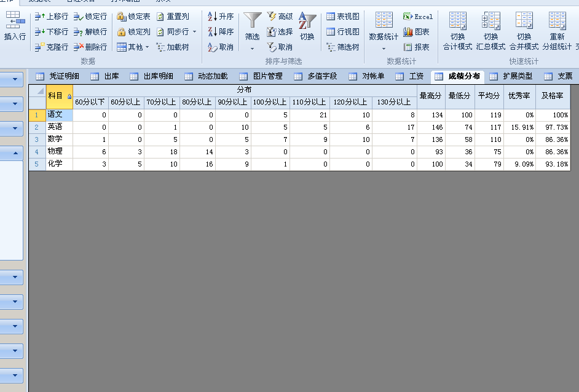This screenshot has width=579, height=392.
Task: Expand the 其他 dropdown arrow
Action: point(147,47)
